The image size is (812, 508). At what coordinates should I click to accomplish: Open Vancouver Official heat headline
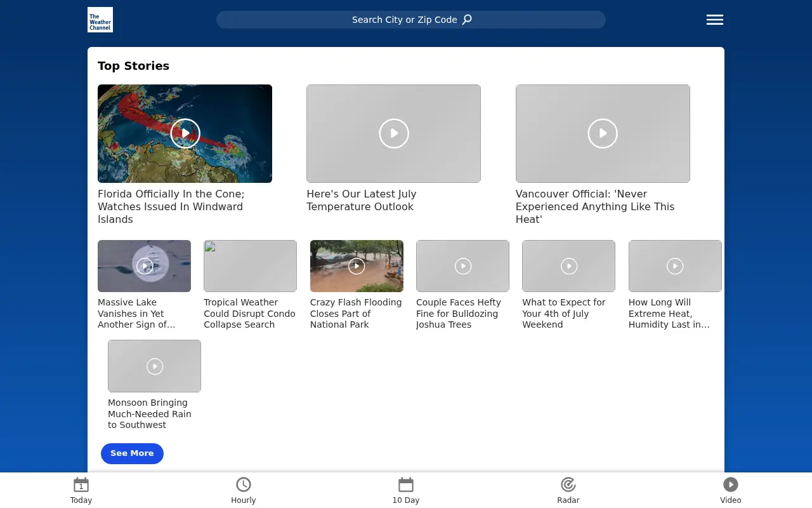595,206
